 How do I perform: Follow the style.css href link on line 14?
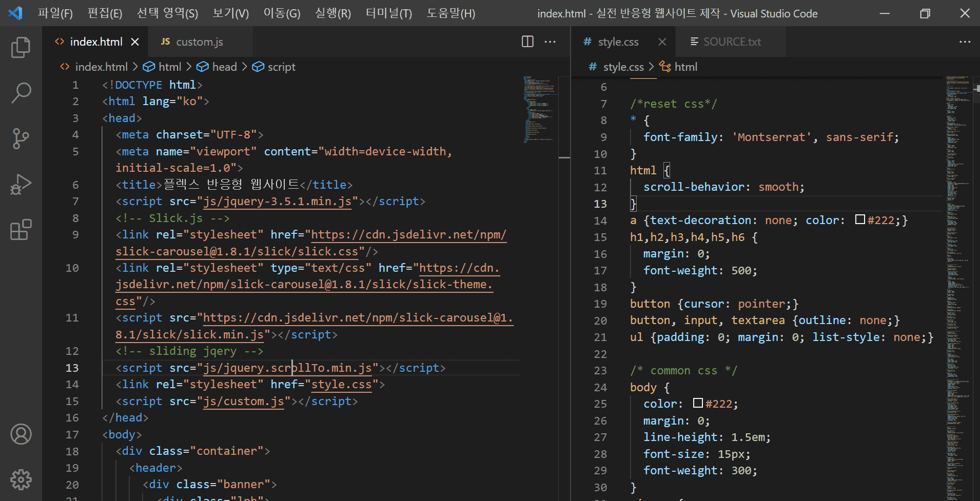click(x=341, y=385)
